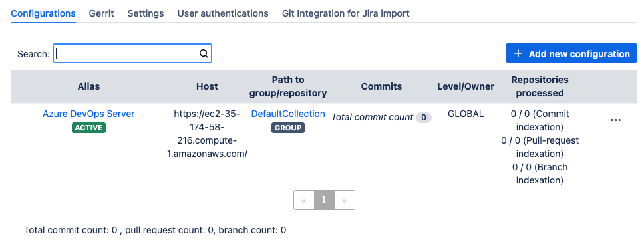Click the Total commit count summary line at the bottom

[x=155, y=230]
